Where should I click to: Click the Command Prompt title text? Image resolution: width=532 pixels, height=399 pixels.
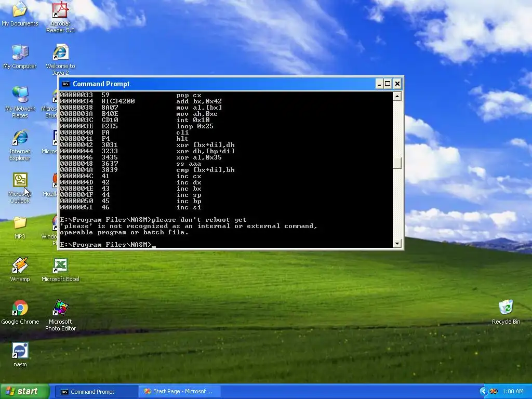101,84
